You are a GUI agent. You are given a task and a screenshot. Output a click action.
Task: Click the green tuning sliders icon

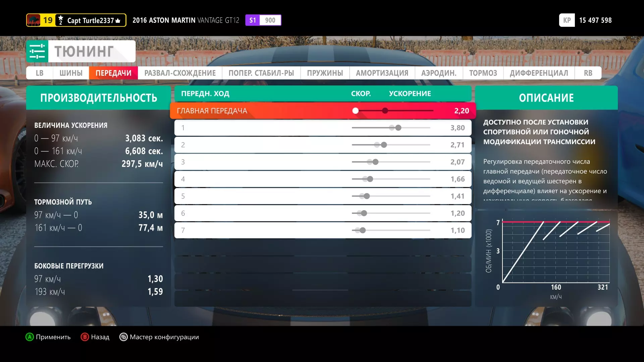(x=37, y=51)
